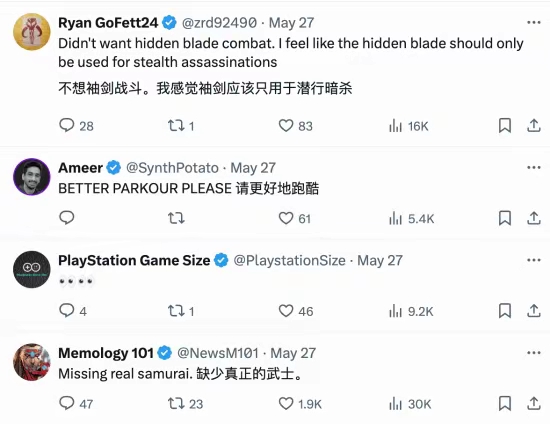Open more options on Memology 101 tweet
The image size is (550, 424).
pos(534,353)
